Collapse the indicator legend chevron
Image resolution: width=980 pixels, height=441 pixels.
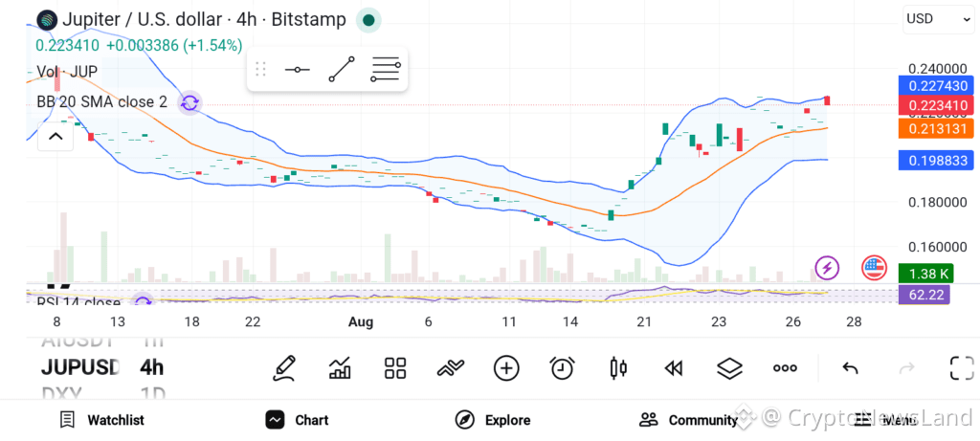click(56, 136)
